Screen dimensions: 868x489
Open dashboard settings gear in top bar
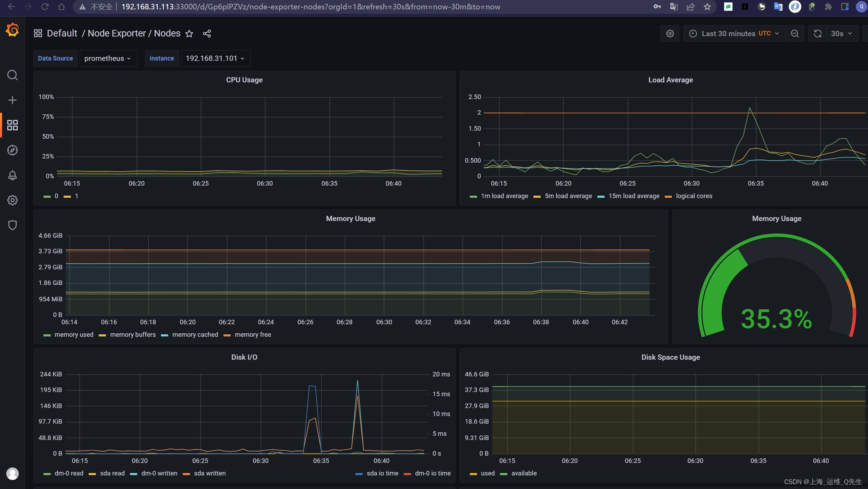tap(670, 34)
